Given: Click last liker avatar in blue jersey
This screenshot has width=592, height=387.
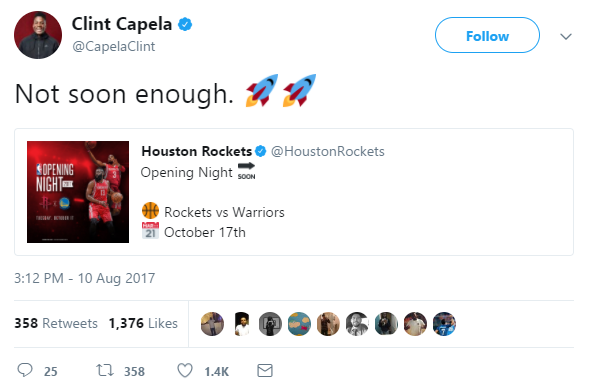Looking at the screenshot, I should [444, 324].
